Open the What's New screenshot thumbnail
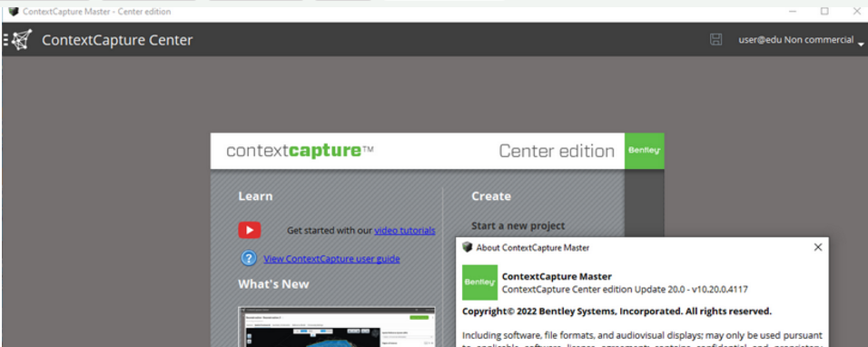This screenshot has height=347, width=868. pos(337,326)
